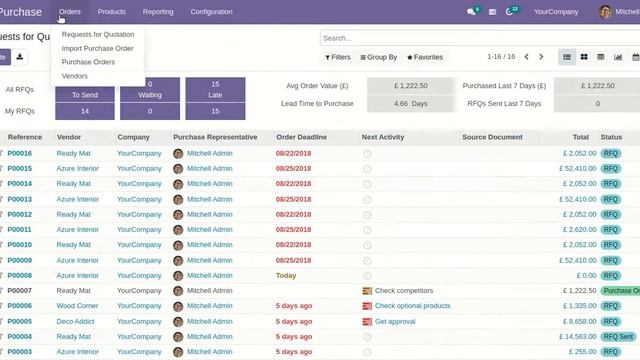
Task: Sort by Status column header
Action: (611, 137)
